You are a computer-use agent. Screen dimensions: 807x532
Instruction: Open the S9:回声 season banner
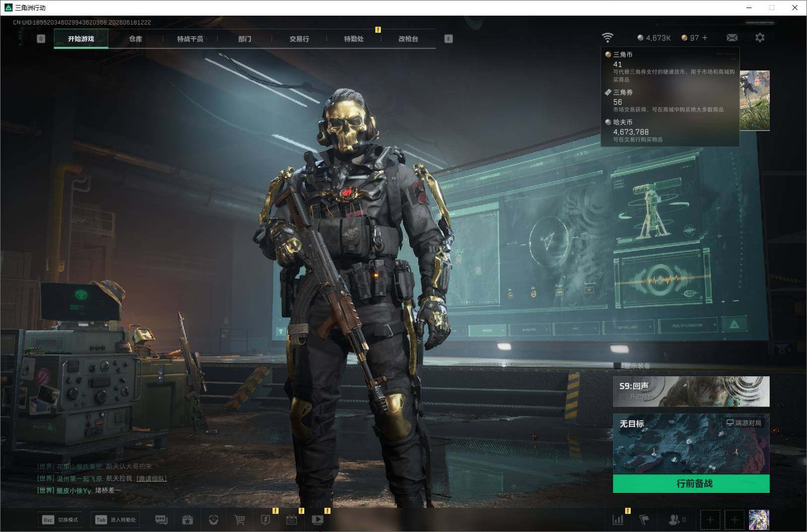point(691,391)
